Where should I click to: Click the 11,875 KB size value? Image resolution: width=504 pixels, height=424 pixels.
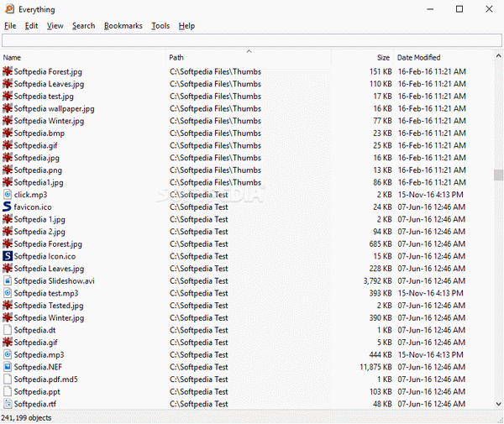(x=375, y=367)
